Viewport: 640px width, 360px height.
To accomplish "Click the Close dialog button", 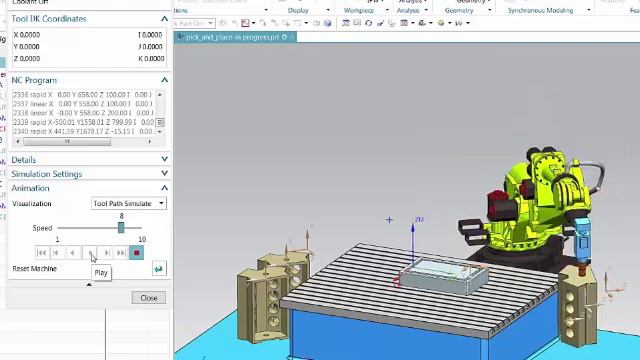I will tap(149, 298).
